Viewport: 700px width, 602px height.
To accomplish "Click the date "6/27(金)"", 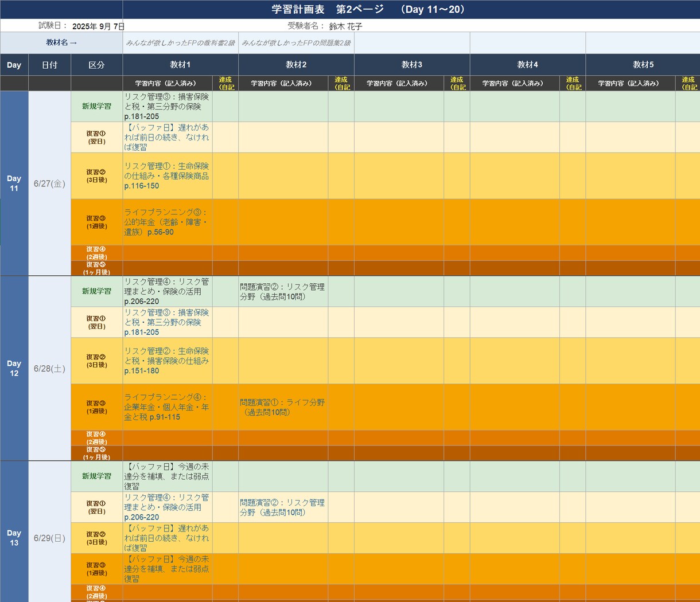I will coord(50,183).
